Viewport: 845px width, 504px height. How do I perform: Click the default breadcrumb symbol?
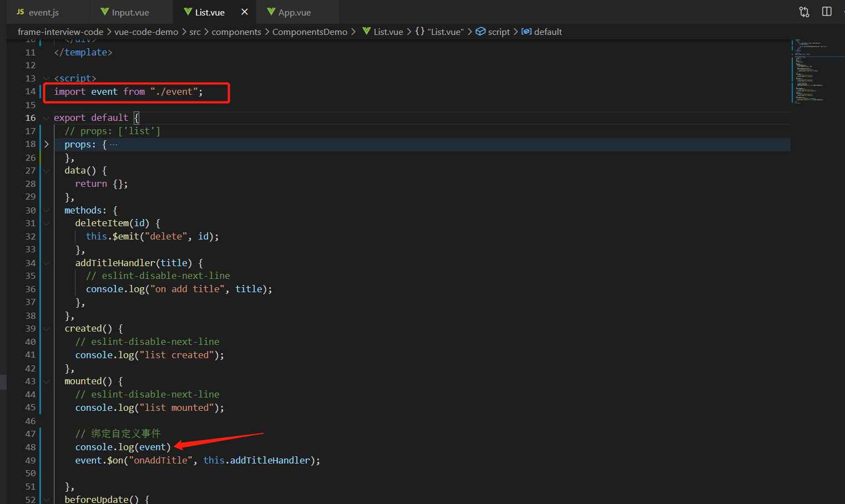pos(542,32)
